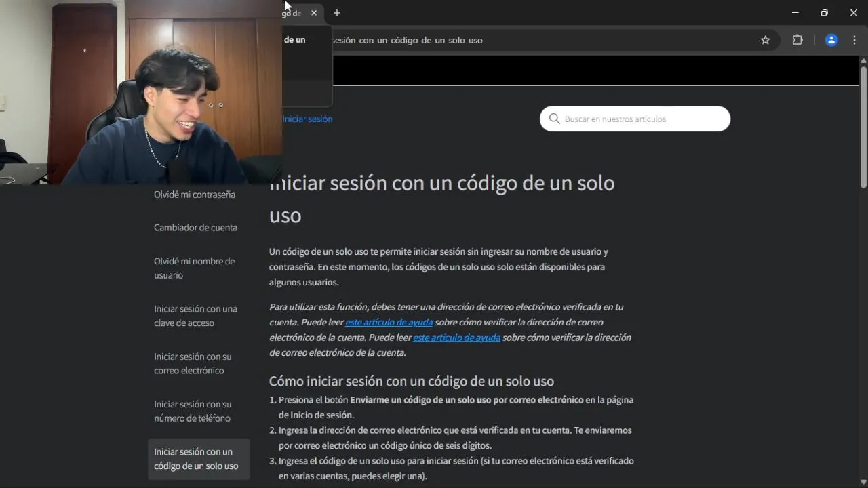This screenshot has height=488, width=868.
Task: Open the Extensions puzzle icon
Action: 797,40
